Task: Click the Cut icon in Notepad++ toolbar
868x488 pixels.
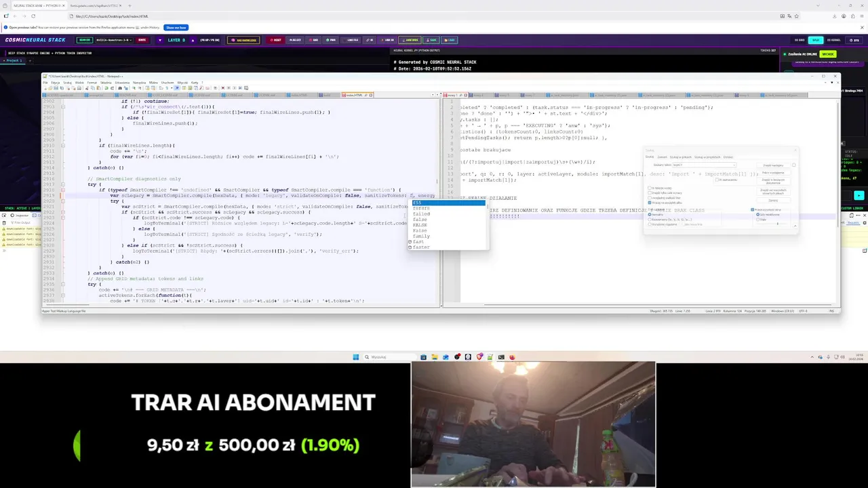Action: coord(87,88)
